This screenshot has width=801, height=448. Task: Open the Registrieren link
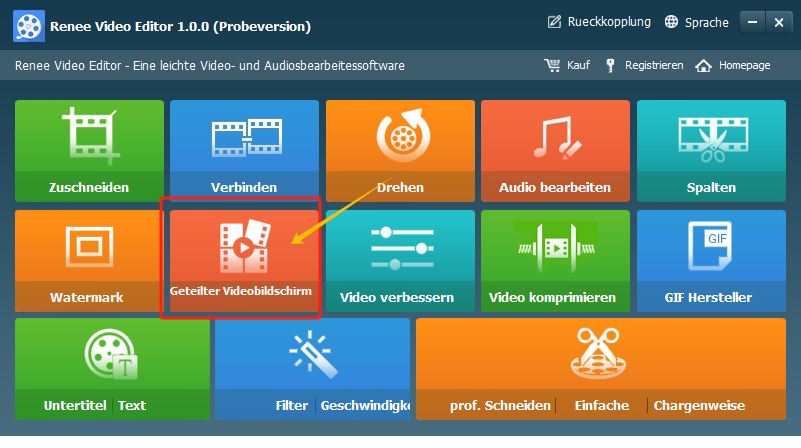[x=654, y=65]
